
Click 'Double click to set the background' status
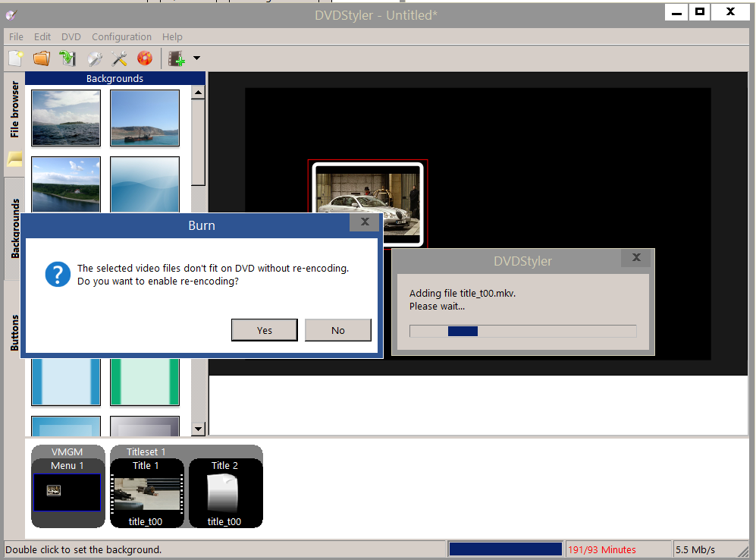click(x=83, y=550)
